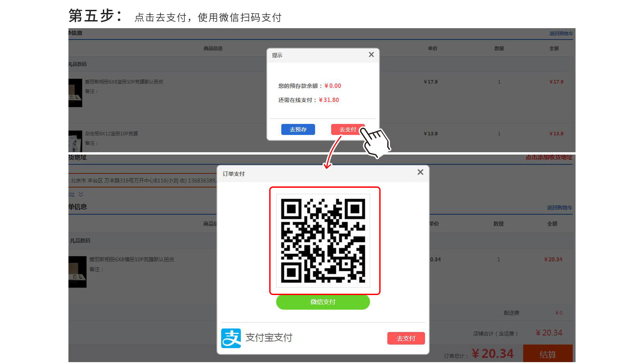Click 去支付 next to 支付宝支付
644x363 pixels.
[406, 338]
